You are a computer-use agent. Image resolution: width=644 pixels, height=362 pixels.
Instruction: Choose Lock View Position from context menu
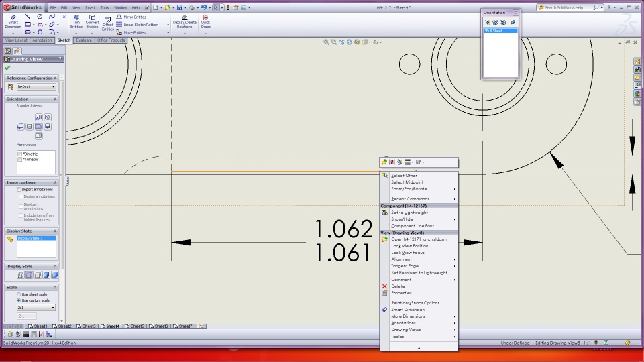click(x=409, y=246)
